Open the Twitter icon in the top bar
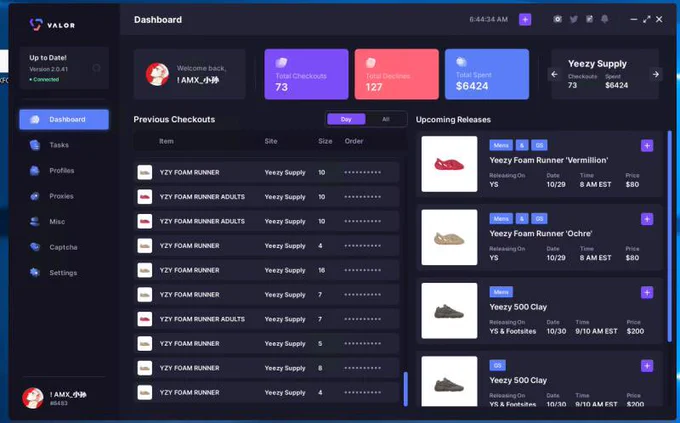 pos(574,19)
